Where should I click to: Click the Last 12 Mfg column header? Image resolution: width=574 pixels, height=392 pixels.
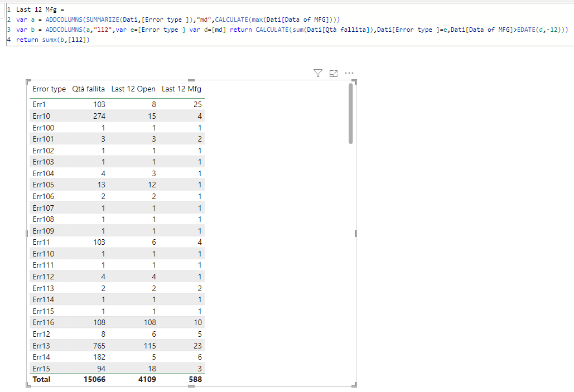pos(182,89)
